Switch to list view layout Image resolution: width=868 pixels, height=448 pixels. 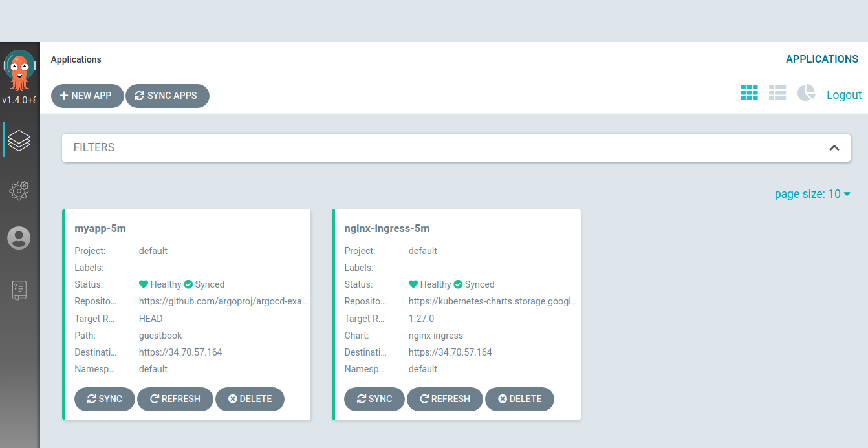pos(777,93)
